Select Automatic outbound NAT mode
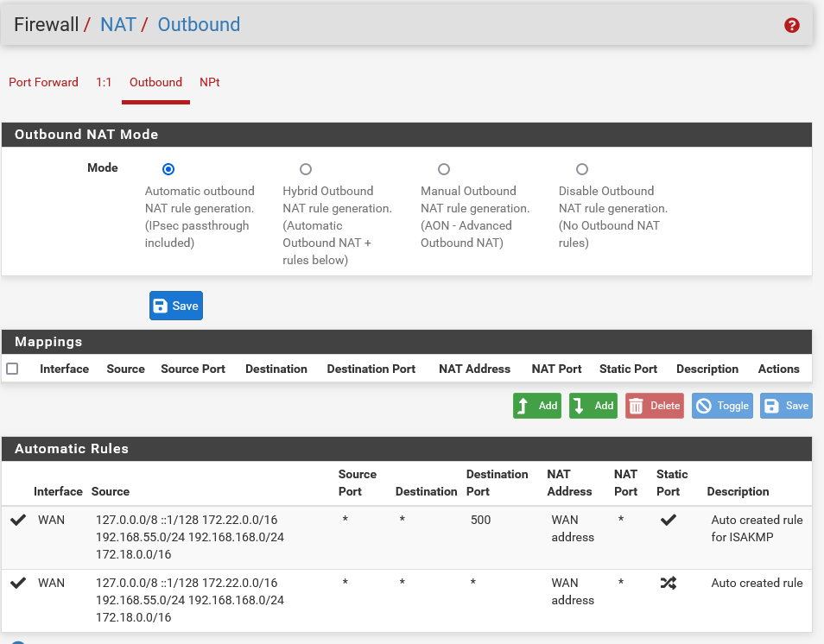Image resolution: width=824 pixels, height=644 pixels. (x=168, y=169)
